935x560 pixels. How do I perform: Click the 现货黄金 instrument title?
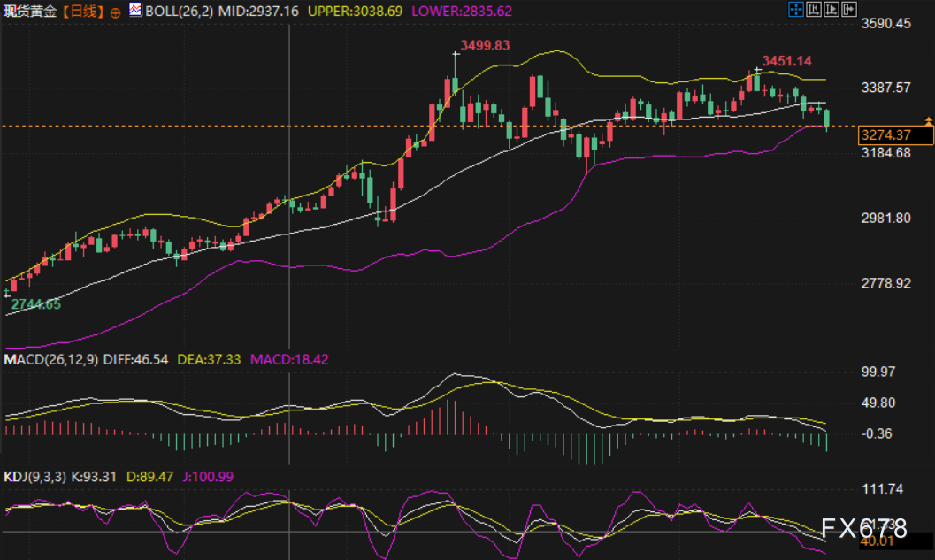[x=30, y=12]
